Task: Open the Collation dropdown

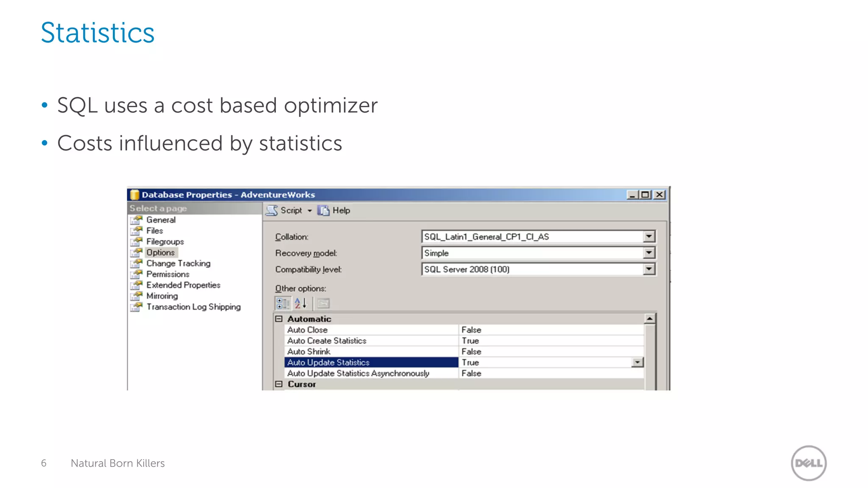Action: (x=649, y=237)
